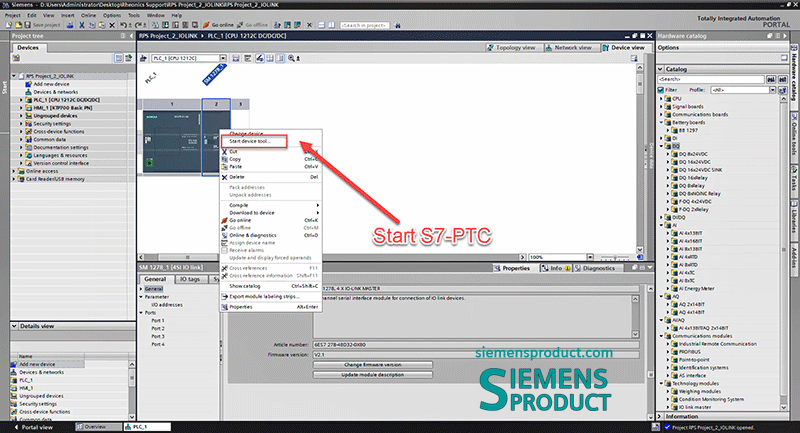Collapse the Catalog section header
This screenshot has height=433, width=800.
coord(661,69)
